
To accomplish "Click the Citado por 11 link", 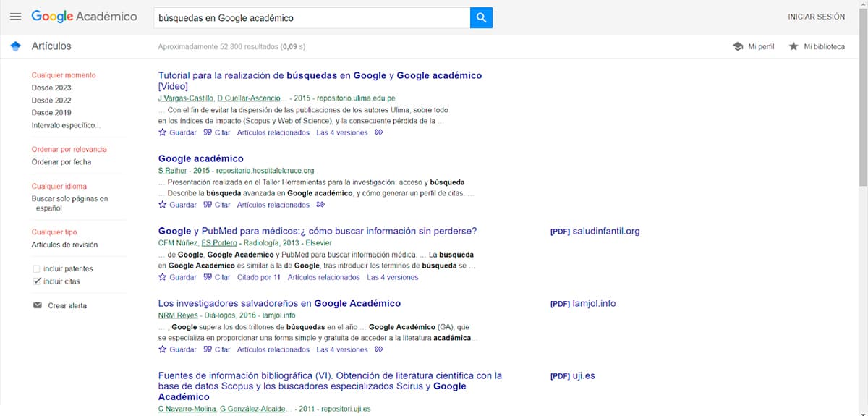I will tap(259, 277).
